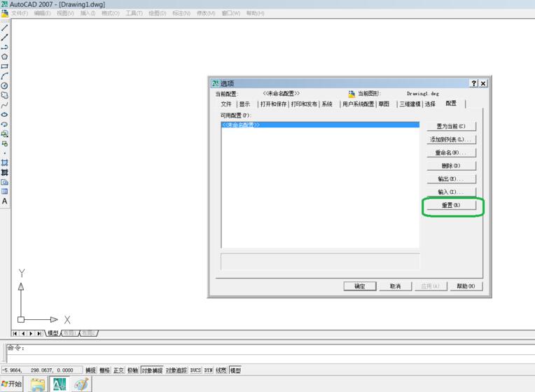This screenshot has width=535, height=392.
Task: Click the ? help button in 选项 dialog
Action: pos(474,83)
